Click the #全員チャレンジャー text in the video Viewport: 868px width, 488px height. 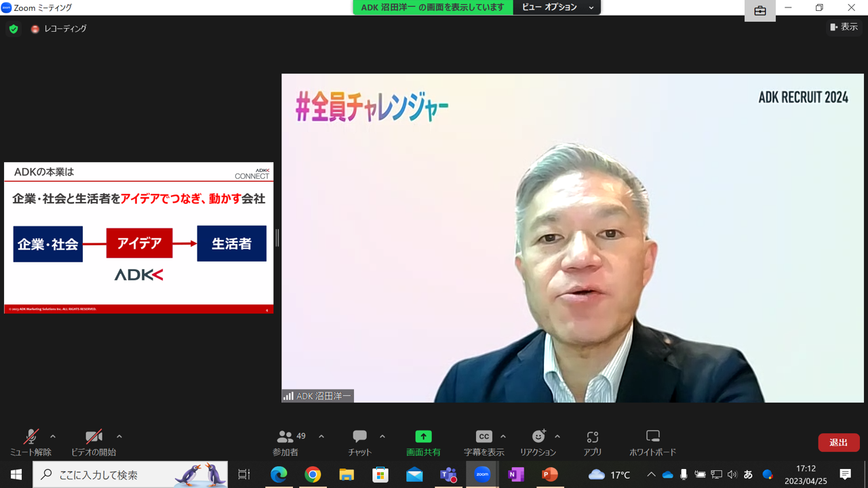[x=372, y=108]
